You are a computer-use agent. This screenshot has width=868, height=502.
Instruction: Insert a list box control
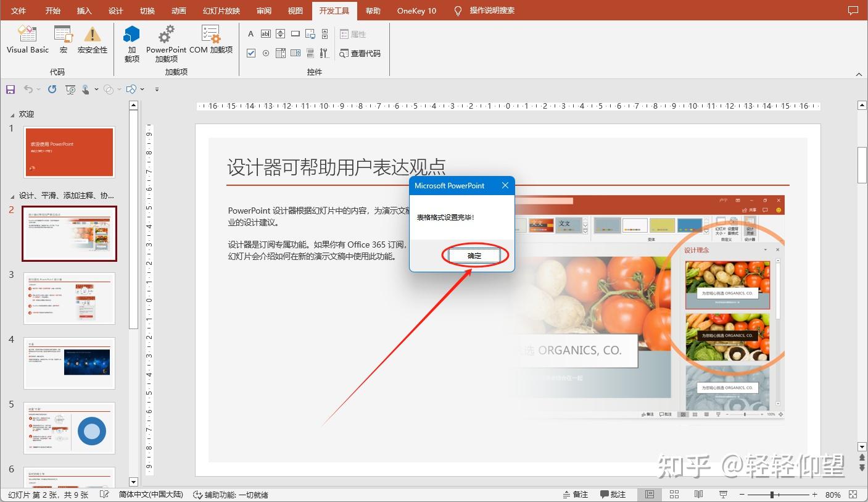coord(281,53)
